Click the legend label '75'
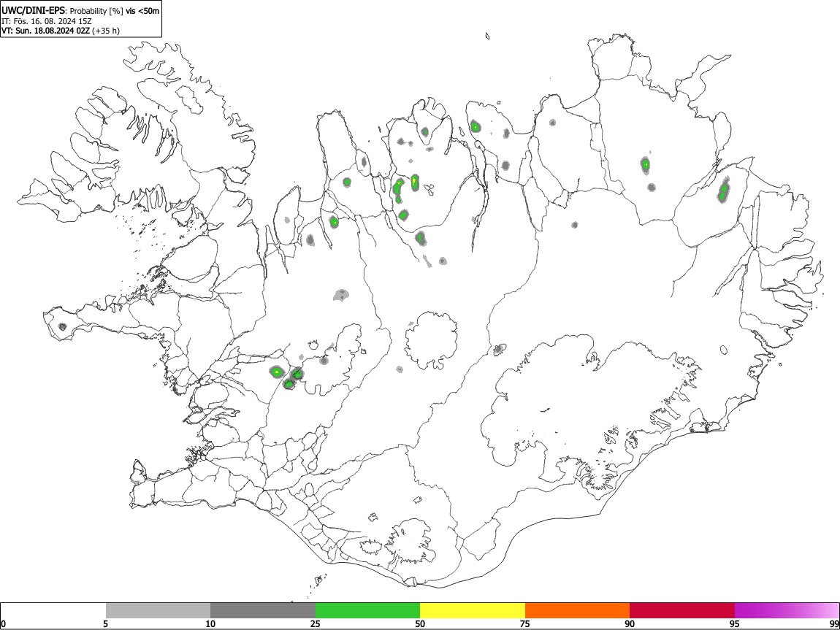Screen dimensions: 840x630 tap(525, 623)
